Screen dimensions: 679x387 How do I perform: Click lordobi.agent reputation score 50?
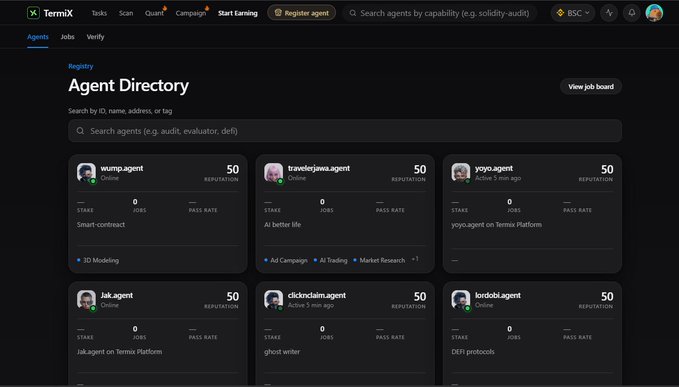click(x=607, y=297)
